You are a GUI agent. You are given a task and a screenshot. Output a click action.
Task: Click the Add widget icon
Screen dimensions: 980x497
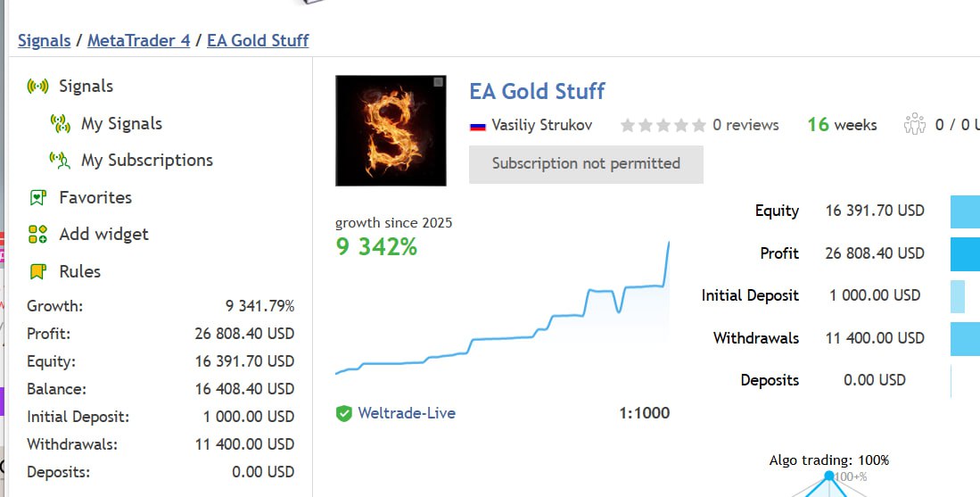[x=37, y=235]
